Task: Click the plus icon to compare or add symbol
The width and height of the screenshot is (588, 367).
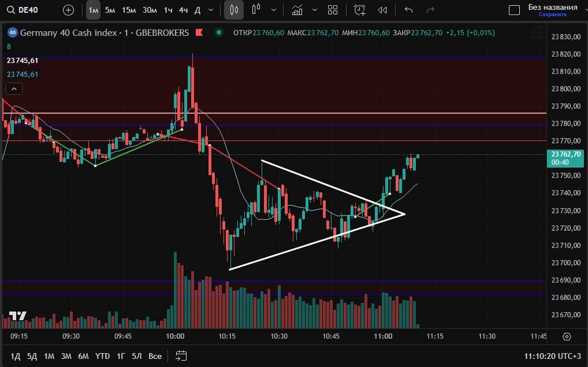Action: click(x=68, y=10)
